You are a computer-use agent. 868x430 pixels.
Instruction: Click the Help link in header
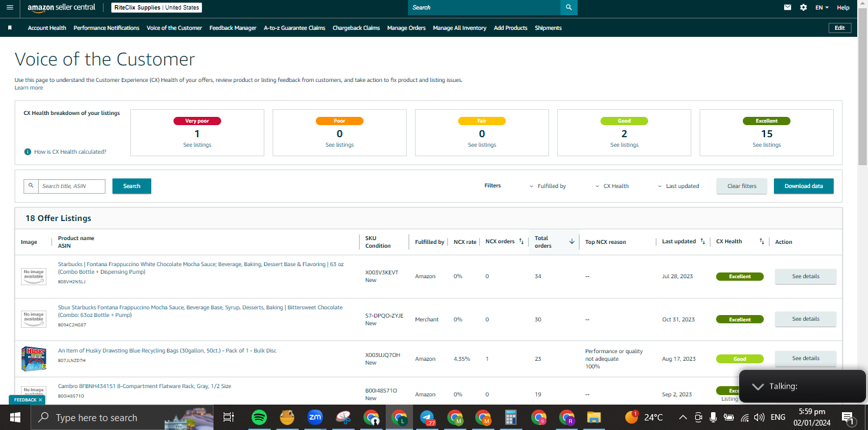843,8
